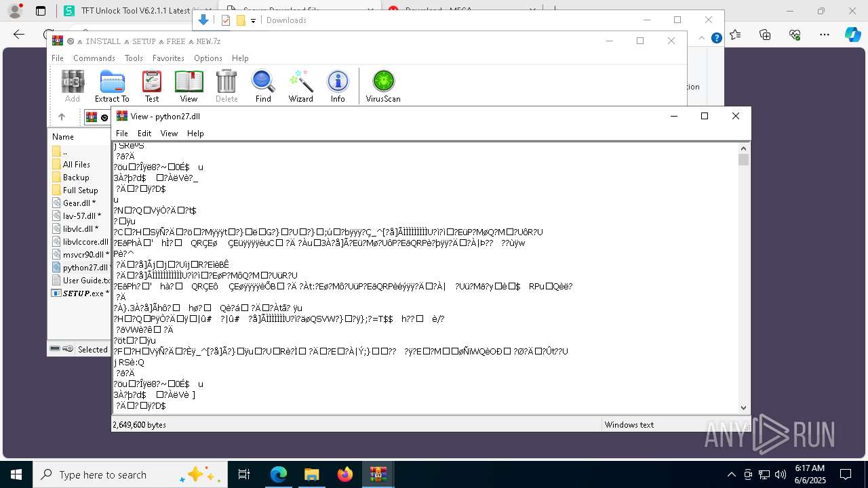Viewport: 868px width, 488px height.
Task: Click the Delete trash can icon
Action: 226,86
